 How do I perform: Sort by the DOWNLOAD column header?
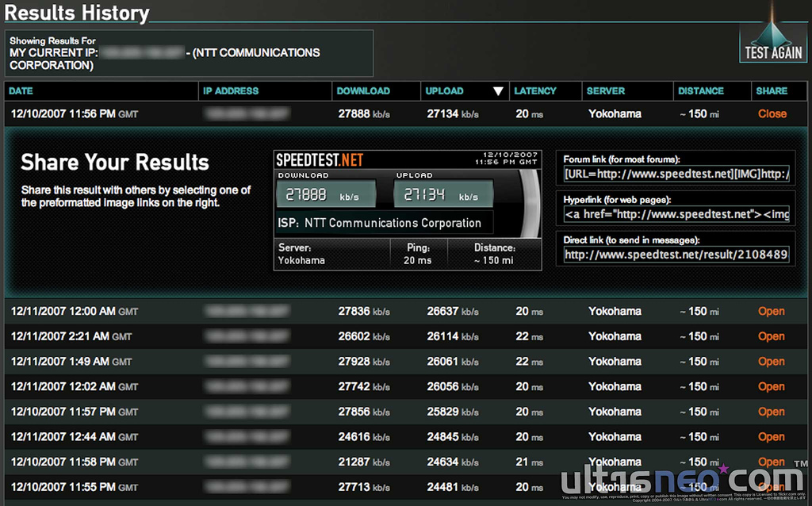click(363, 91)
